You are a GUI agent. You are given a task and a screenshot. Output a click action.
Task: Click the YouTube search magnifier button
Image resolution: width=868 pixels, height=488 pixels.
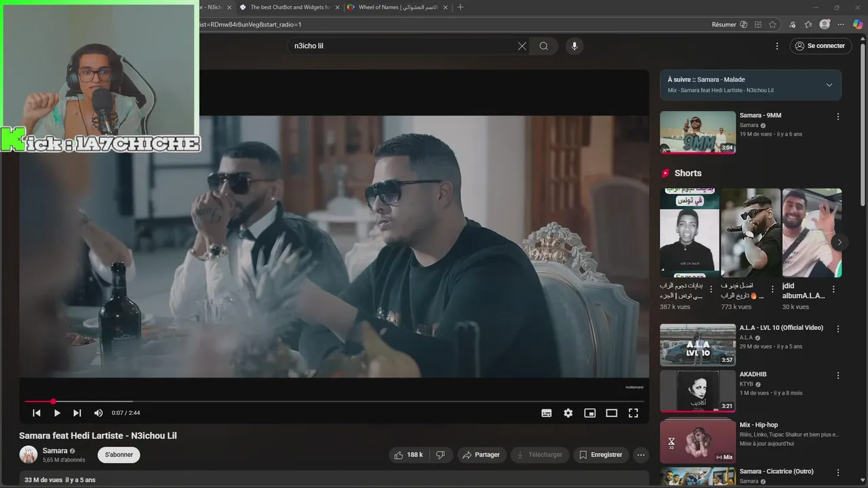544,46
